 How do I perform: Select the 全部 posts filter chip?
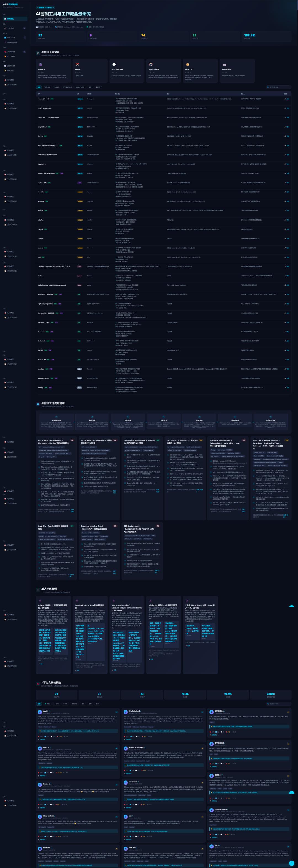coord(39,704)
